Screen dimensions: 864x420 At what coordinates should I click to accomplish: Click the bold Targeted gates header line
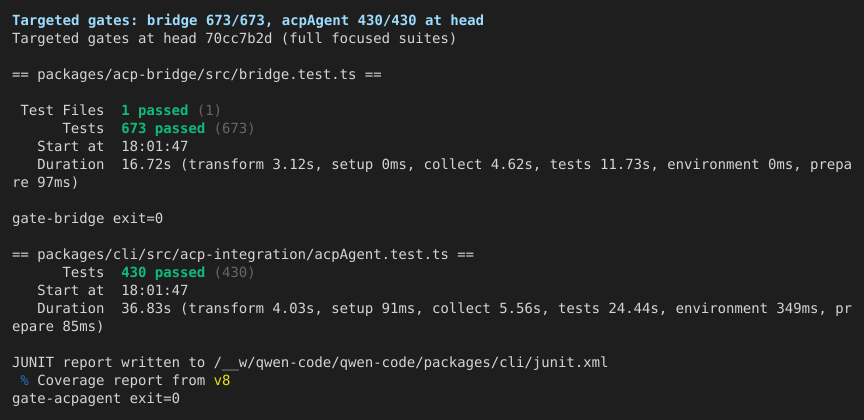coord(248,21)
